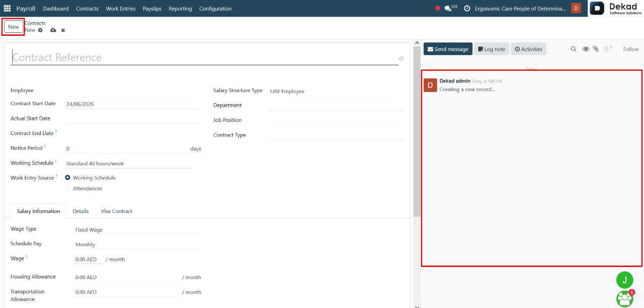
Task: Click the Follow button
Action: pyautogui.click(x=631, y=49)
